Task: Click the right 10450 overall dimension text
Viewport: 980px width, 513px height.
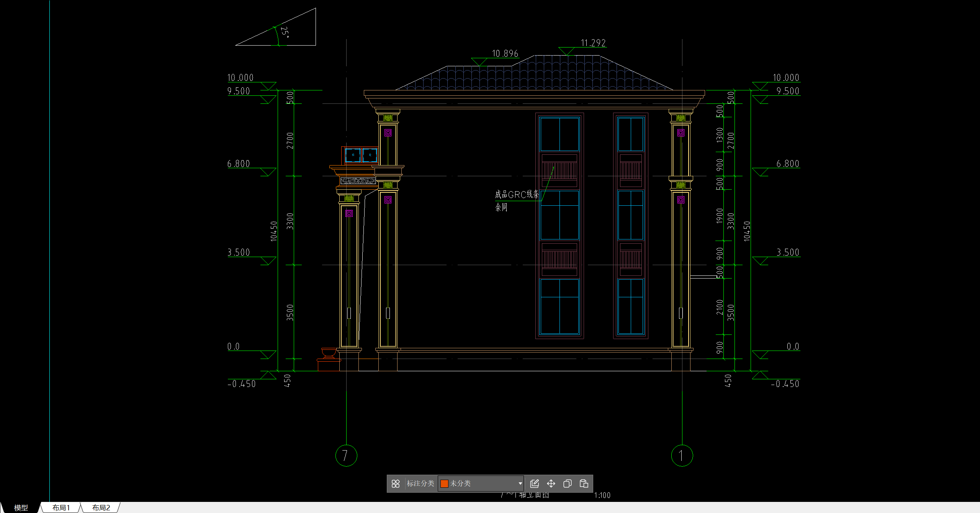Action: tap(747, 231)
